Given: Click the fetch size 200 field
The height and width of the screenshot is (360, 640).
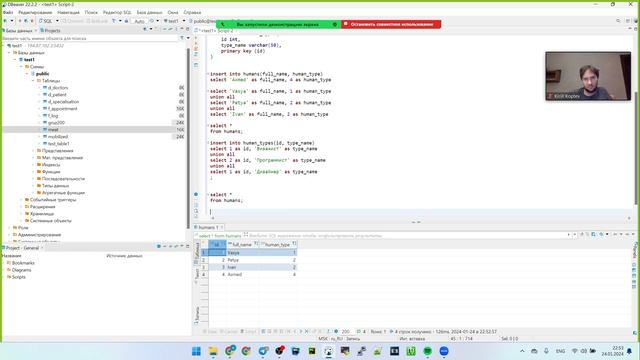Looking at the screenshot, I should click(347, 332).
